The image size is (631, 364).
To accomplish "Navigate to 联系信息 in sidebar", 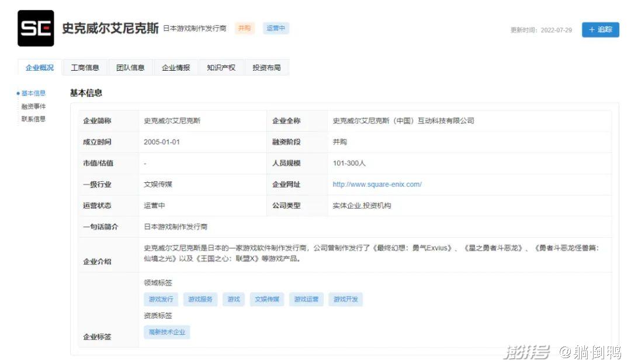I will coord(33,119).
